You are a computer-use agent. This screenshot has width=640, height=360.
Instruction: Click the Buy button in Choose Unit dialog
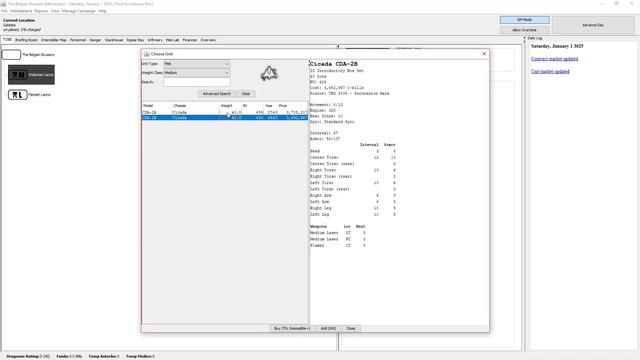point(292,329)
